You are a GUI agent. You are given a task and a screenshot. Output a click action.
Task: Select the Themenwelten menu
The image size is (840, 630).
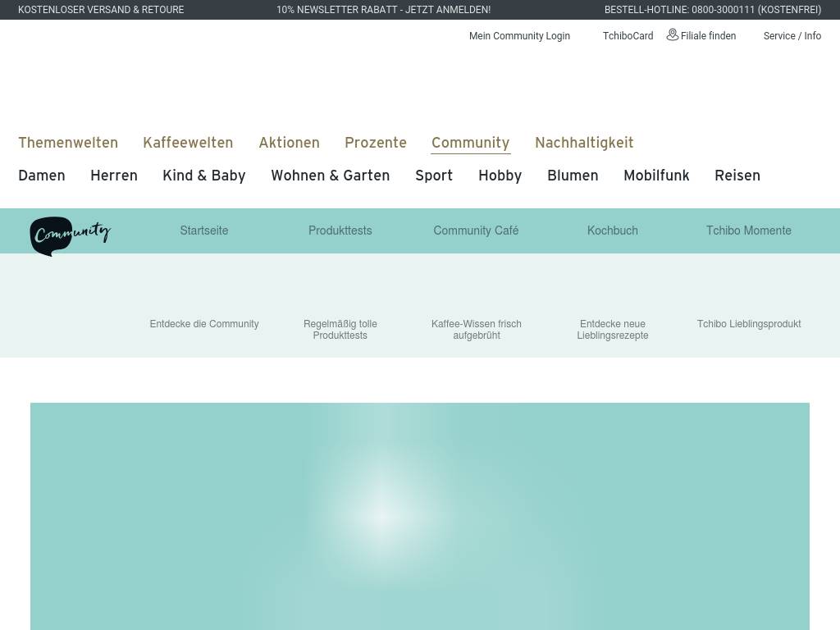coord(68,143)
